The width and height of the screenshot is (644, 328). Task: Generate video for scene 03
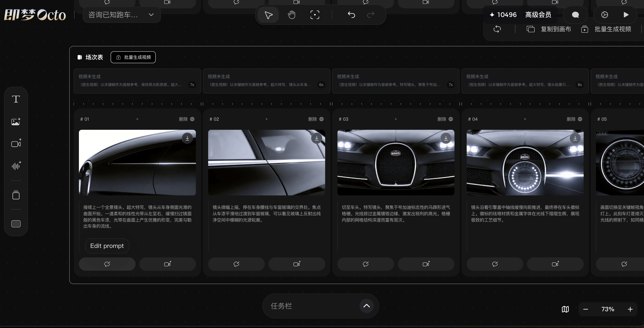426,264
